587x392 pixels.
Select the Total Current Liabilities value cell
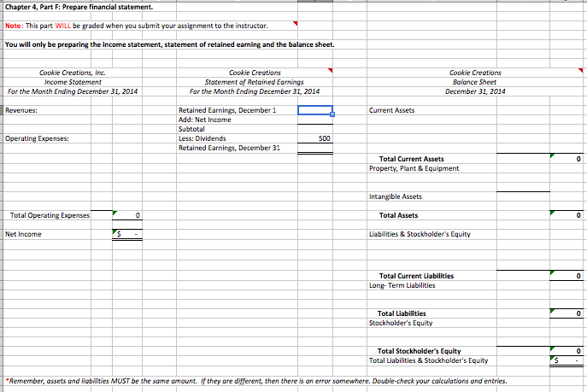[566, 276]
